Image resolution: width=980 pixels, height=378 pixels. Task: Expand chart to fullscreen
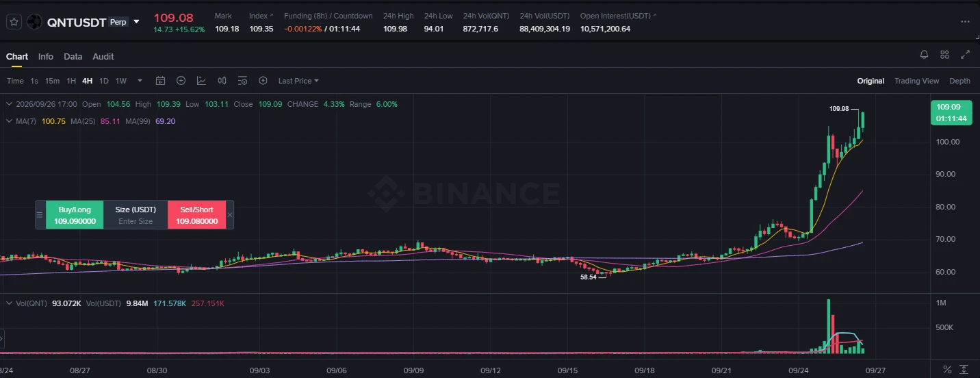coord(966,55)
